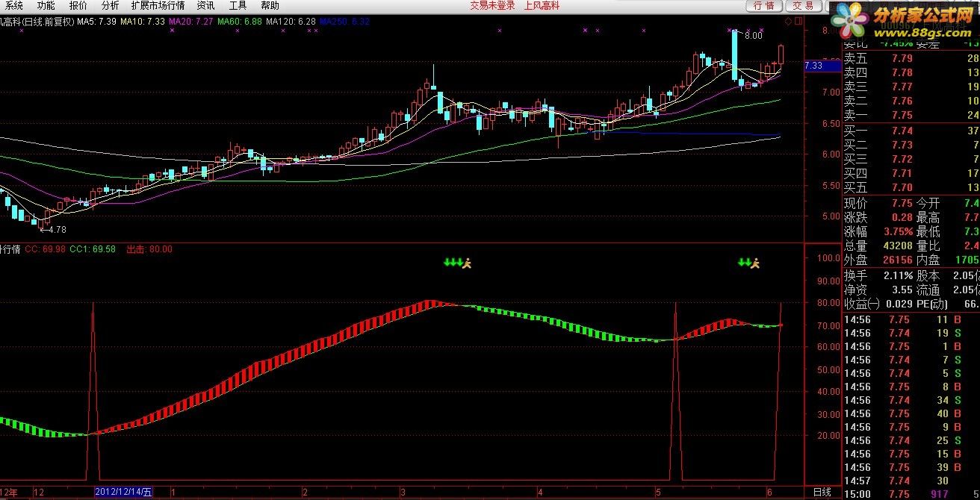This screenshot has height=500, width=980.
Task: Click the MA10: 7.33 indicator label
Action: [143, 22]
